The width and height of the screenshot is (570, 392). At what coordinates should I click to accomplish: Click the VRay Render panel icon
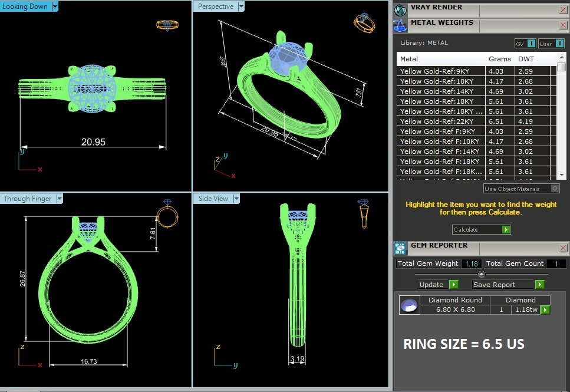tap(401, 10)
